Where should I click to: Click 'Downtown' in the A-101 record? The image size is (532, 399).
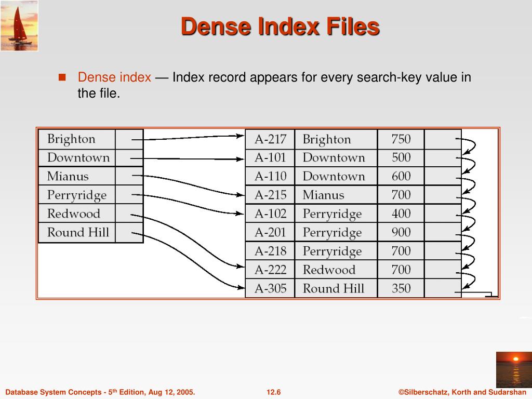click(334, 158)
